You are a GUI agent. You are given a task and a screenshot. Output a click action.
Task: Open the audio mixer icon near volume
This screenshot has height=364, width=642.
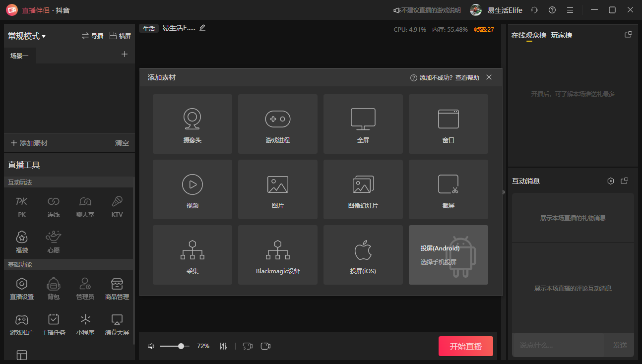pos(223,346)
